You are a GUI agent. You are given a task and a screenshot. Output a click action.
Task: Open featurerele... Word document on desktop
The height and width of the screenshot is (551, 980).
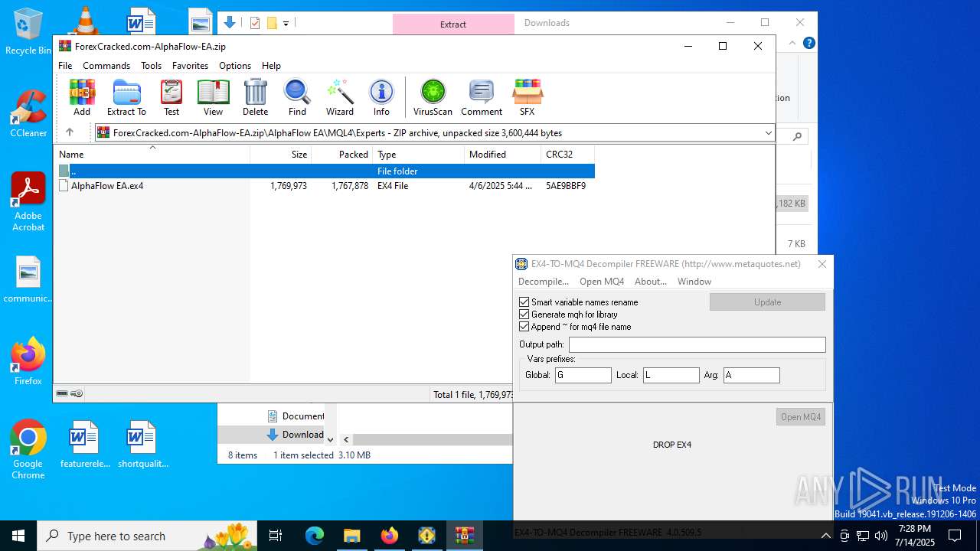click(85, 445)
